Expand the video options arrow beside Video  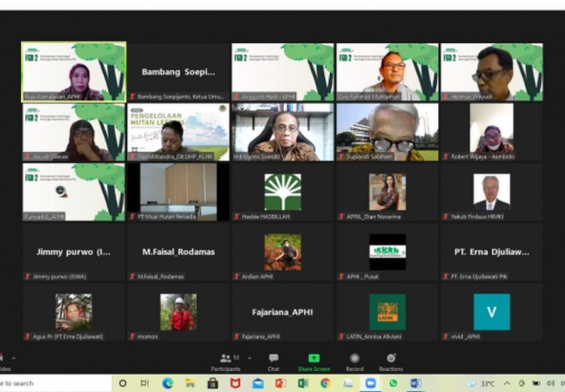[x=14, y=358]
